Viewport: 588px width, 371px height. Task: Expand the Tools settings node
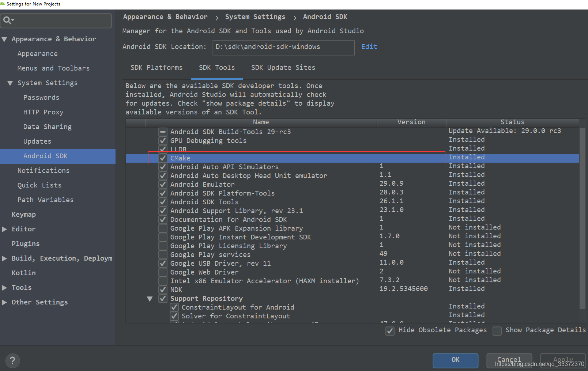[x=4, y=288]
